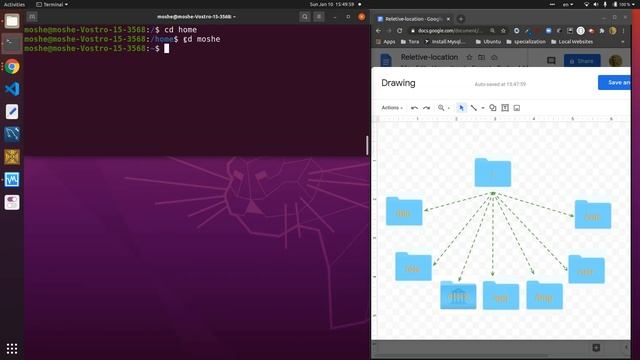Select the bottom folder with building icon

pyautogui.click(x=458, y=295)
